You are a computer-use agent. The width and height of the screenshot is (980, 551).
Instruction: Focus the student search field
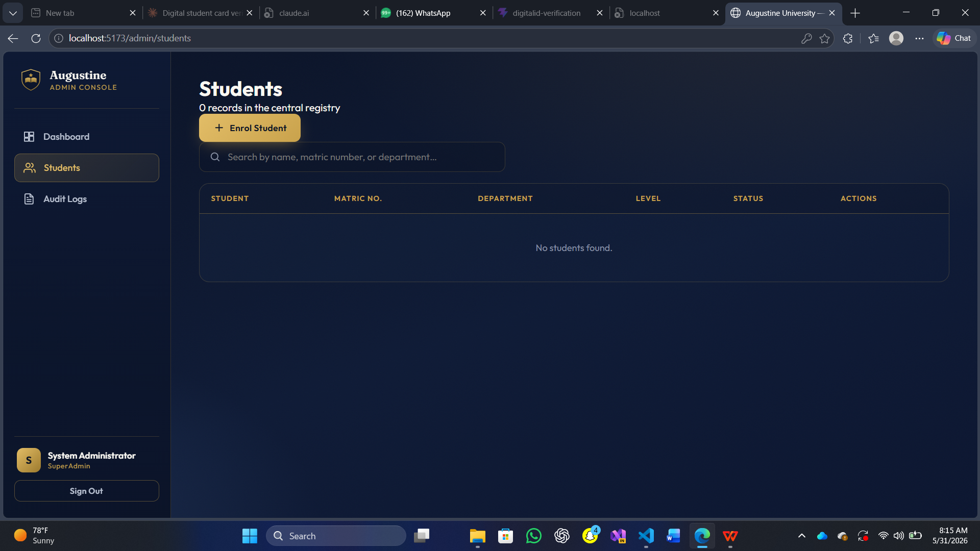pyautogui.click(x=352, y=157)
